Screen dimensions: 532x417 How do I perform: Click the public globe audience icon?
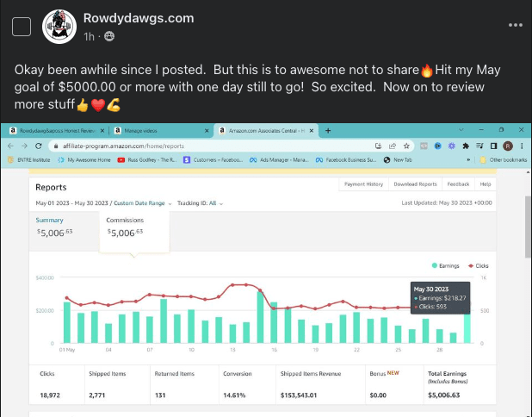click(109, 36)
